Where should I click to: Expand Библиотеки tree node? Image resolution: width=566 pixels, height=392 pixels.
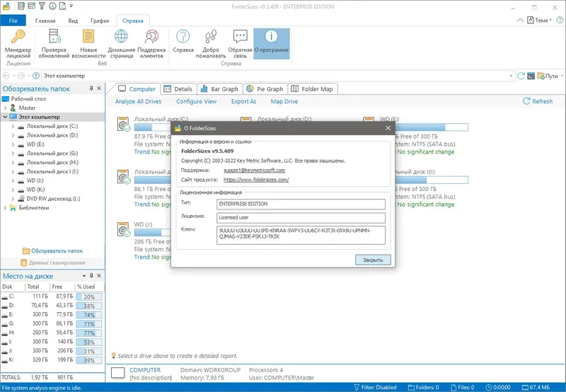(x=5, y=208)
